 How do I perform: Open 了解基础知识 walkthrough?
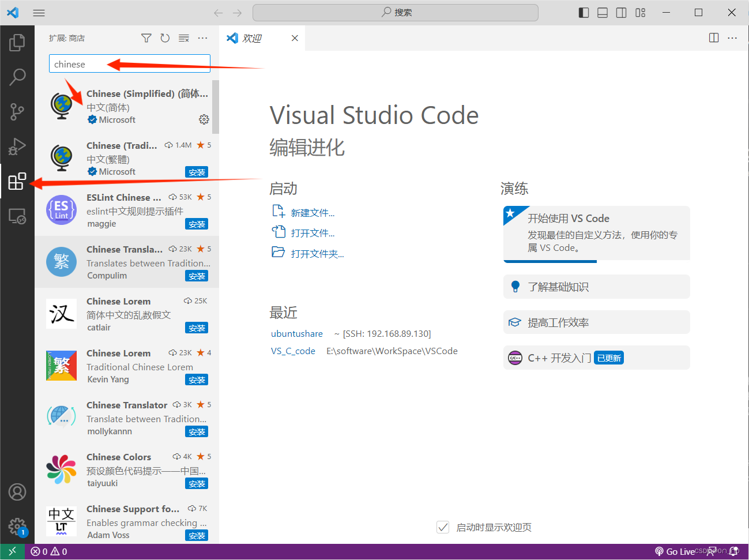point(597,287)
